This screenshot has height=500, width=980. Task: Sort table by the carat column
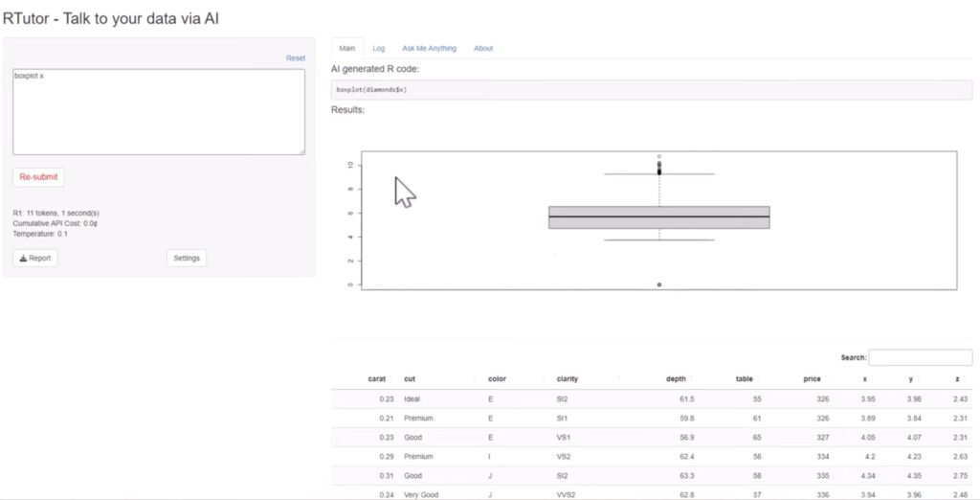pyautogui.click(x=377, y=379)
